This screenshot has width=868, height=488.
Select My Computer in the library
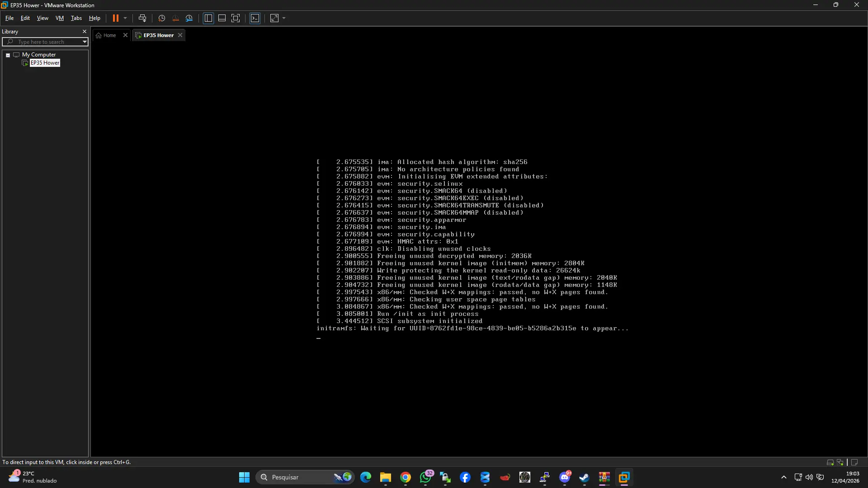point(39,55)
